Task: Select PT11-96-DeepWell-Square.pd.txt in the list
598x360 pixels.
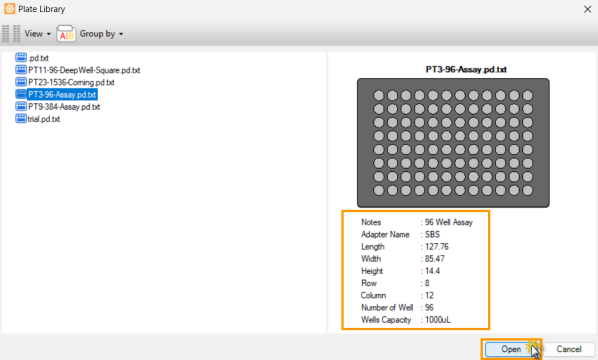Action: pyautogui.click(x=84, y=70)
